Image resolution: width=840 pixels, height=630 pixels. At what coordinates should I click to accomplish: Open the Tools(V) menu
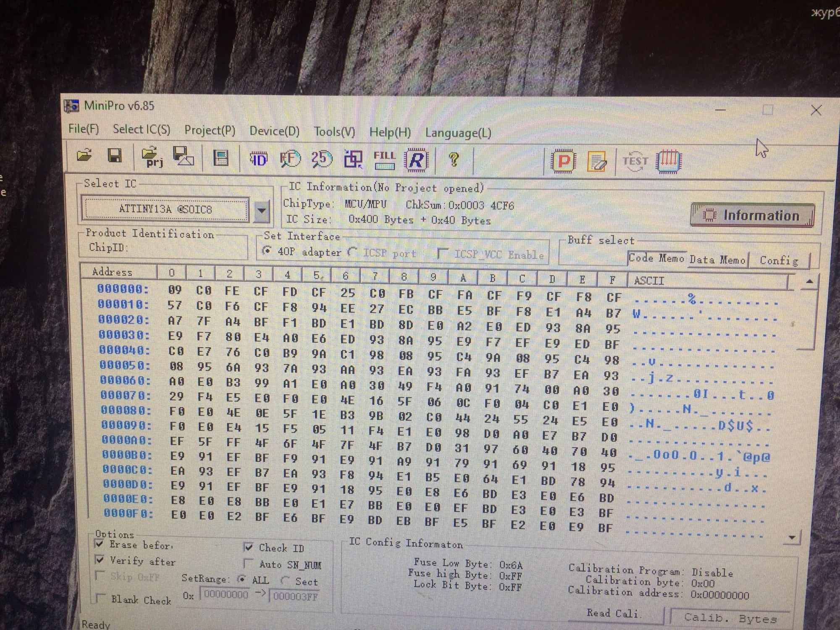334,132
